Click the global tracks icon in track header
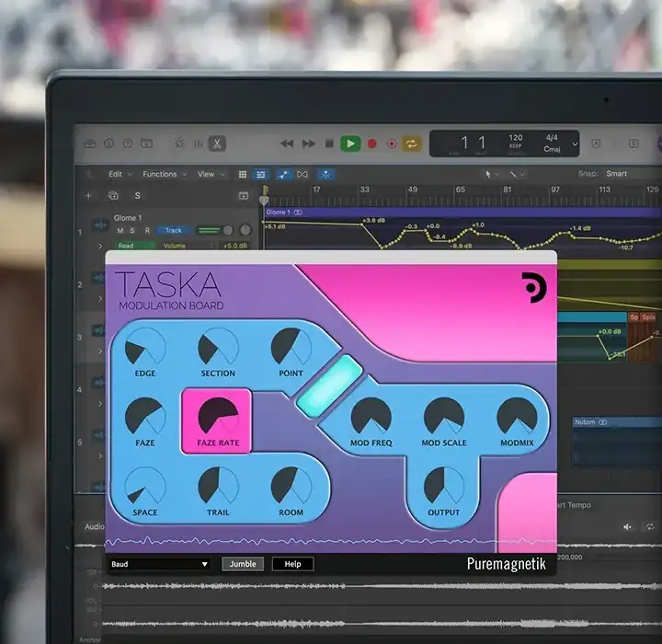 [x=244, y=196]
